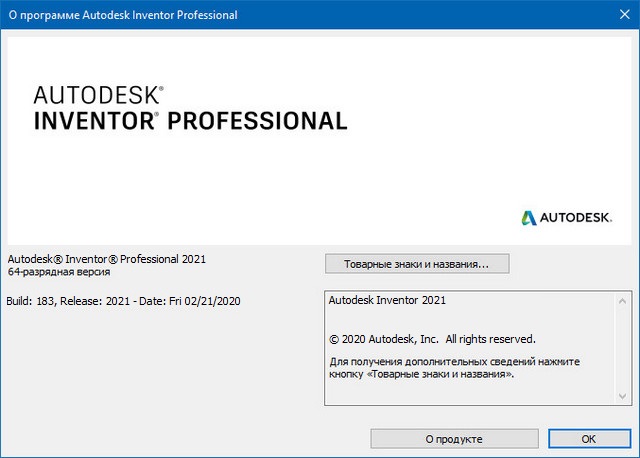The width and height of the screenshot is (640, 458).
Task: Click the 2020 Autodesk copyright line
Action: coord(432,338)
